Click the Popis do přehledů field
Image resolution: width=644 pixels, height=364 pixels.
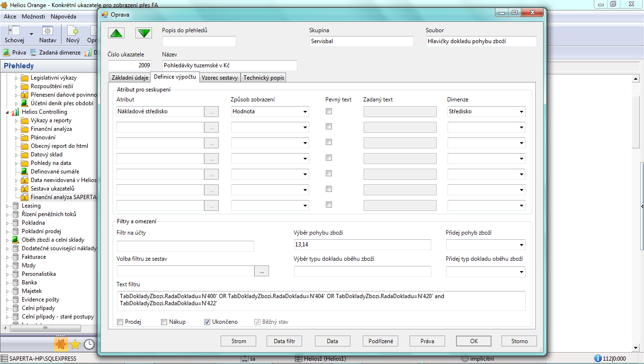(x=199, y=41)
